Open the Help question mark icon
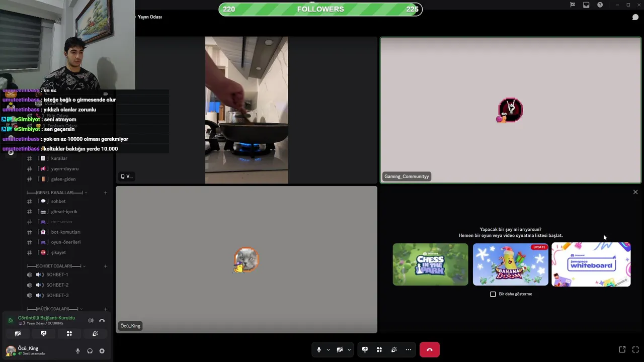The height and width of the screenshot is (362, 644). (x=600, y=5)
